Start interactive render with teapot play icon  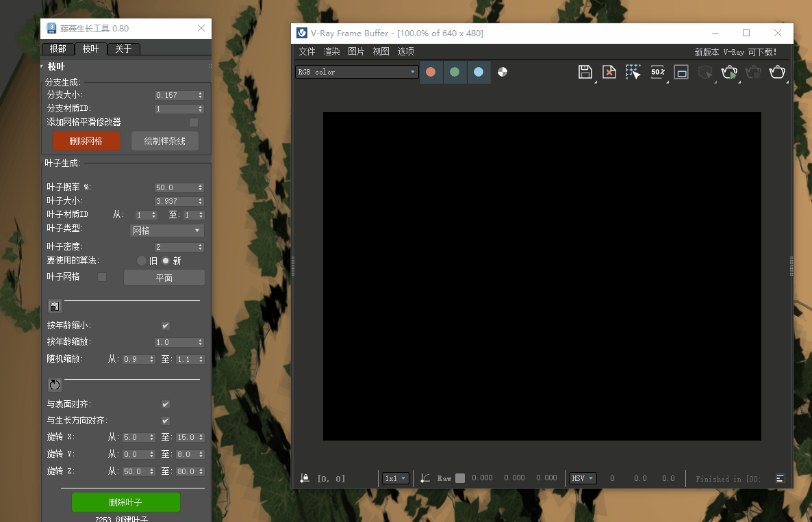click(x=729, y=72)
